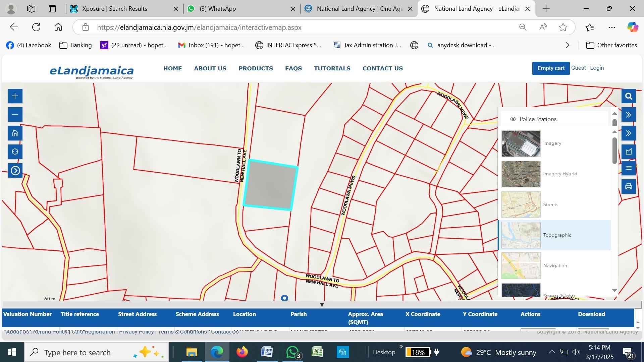This screenshot has height=362, width=644.
Task: Collapse results table using down triangle
Action: click(x=322, y=305)
